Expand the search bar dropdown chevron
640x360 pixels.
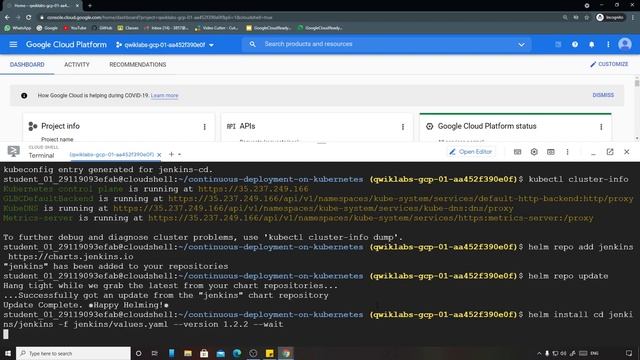point(521,44)
